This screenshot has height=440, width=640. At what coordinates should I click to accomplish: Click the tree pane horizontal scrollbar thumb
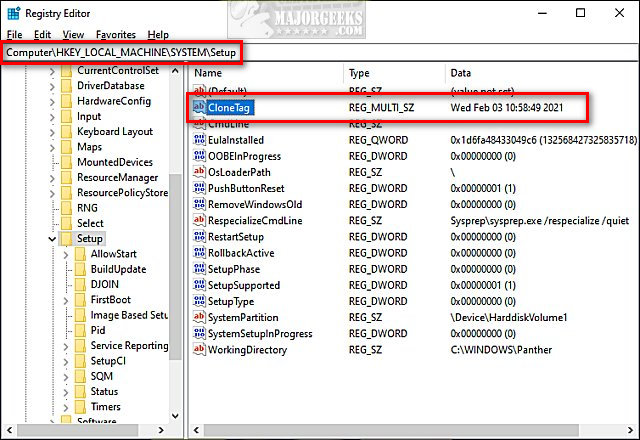coord(78,430)
